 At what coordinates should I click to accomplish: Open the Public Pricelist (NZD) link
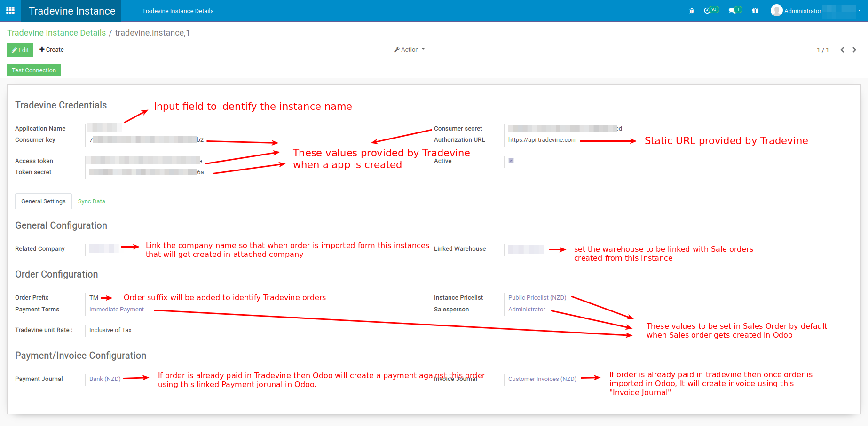pyautogui.click(x=537, y=298)
